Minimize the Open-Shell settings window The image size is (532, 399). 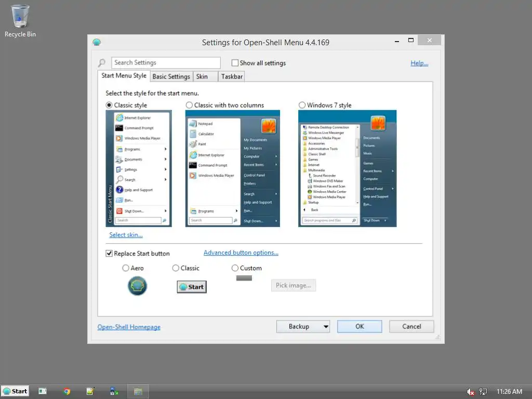pos(396,41)
